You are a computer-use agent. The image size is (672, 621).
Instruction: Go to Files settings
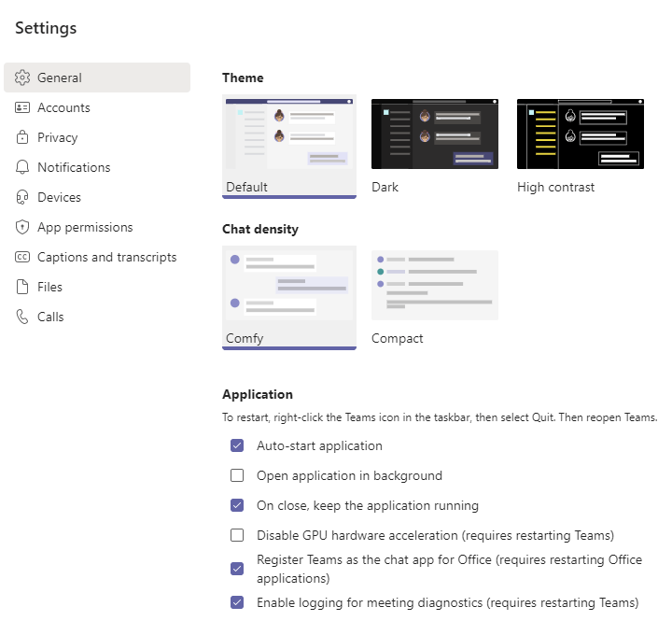97,287
